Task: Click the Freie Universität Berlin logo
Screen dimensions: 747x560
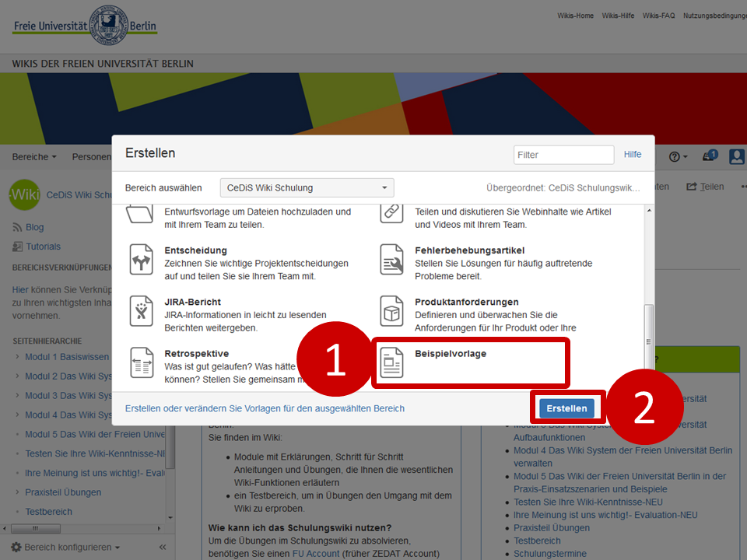Action: (85, 25)
